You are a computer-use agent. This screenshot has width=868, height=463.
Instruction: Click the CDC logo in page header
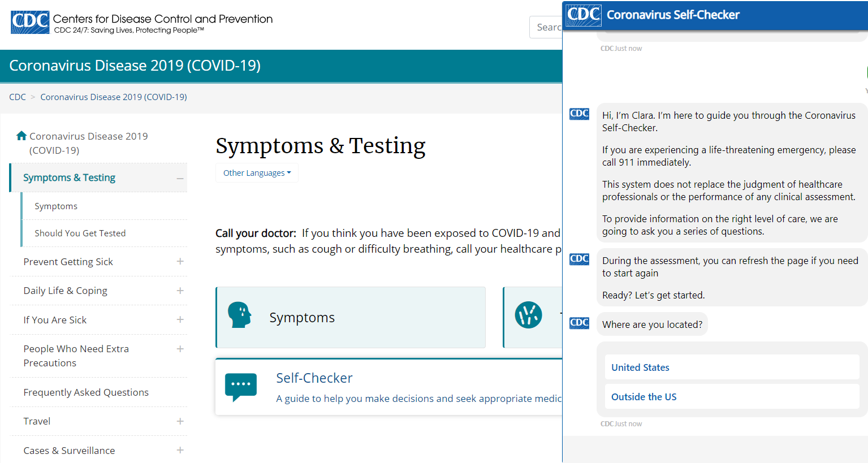30,23
